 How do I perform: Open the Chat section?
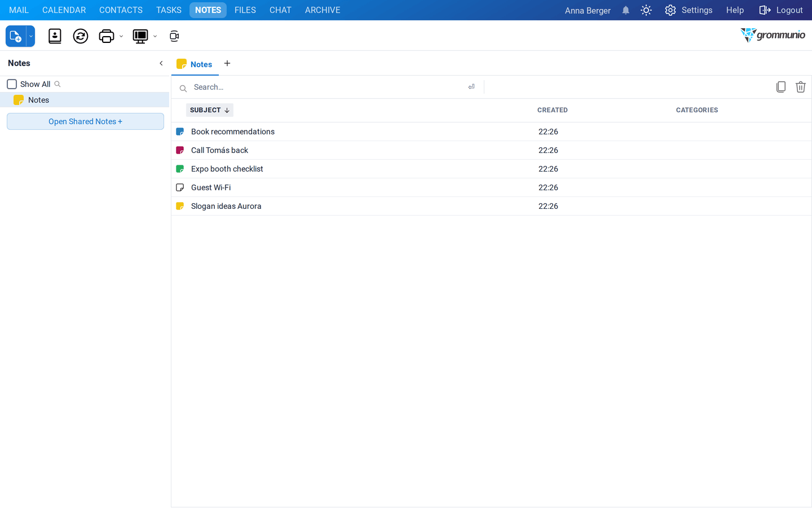(x=280, y=10)
